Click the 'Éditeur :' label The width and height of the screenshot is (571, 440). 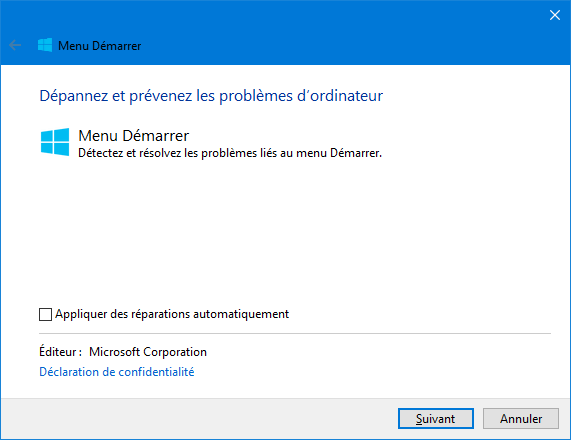pos(60,352)
